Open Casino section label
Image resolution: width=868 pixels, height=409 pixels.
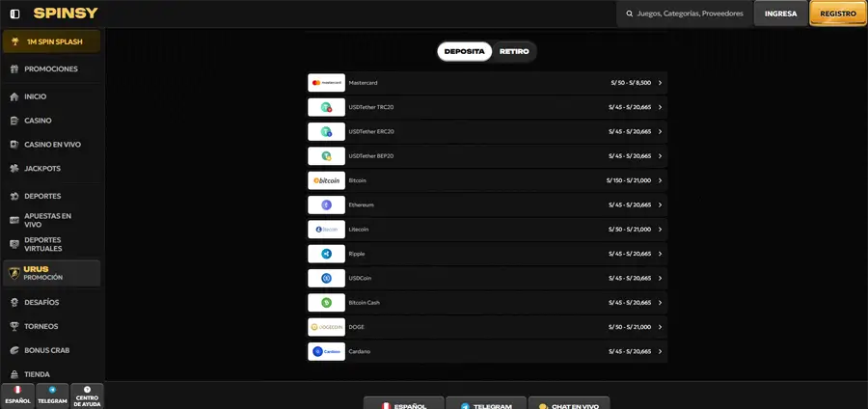tap(39, 121)
